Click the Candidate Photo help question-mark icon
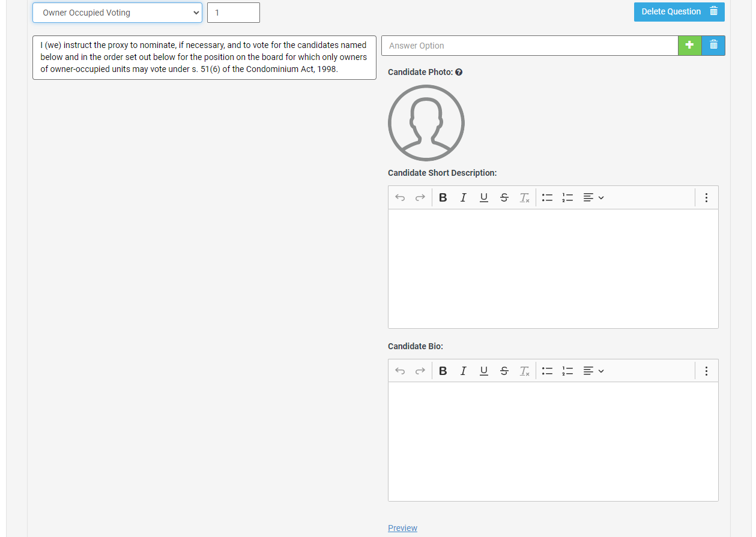The height and width of the screenshot is (537, 756). point(459,72)
